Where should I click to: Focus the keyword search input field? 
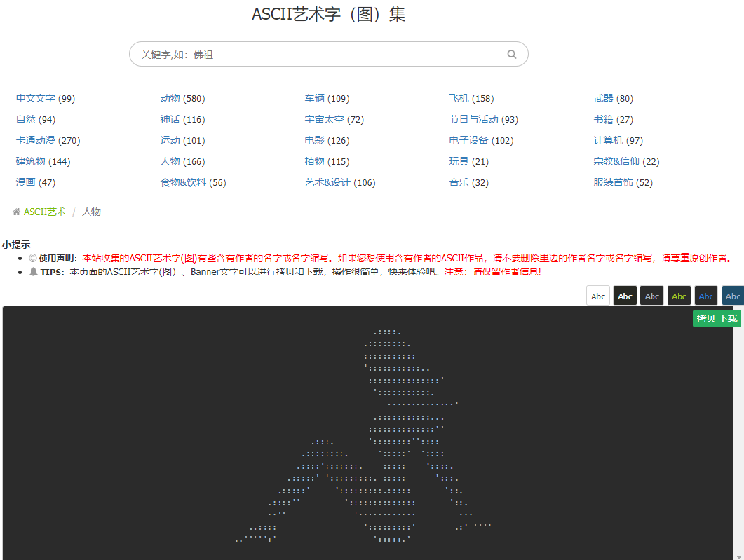(328, 54)
